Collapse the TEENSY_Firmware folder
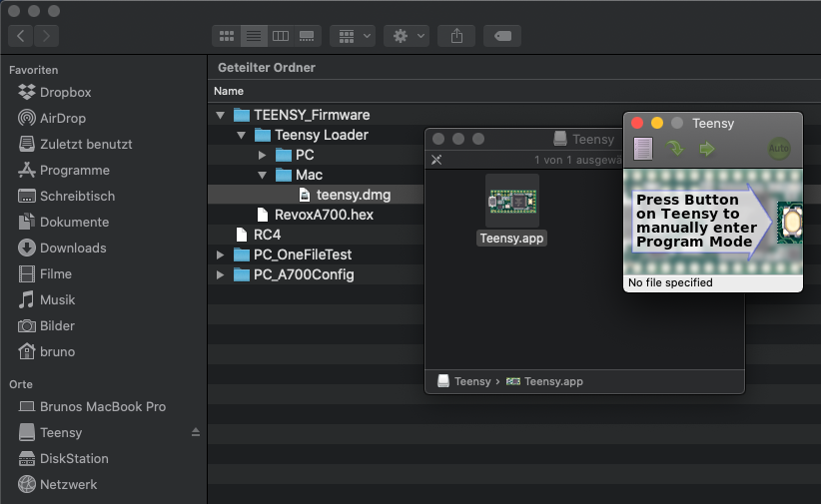The width and height of the screenshot is (821, 504). (x=221, y=115)
